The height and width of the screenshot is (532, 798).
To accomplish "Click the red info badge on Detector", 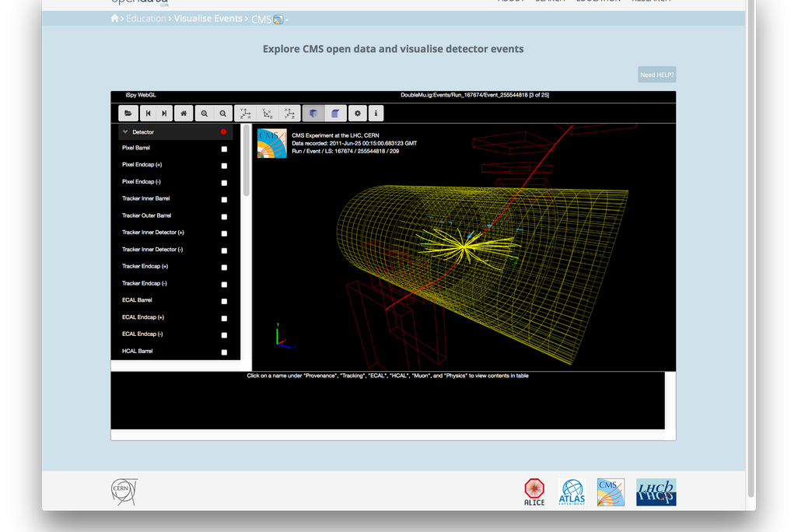I will tap(223, 132).
